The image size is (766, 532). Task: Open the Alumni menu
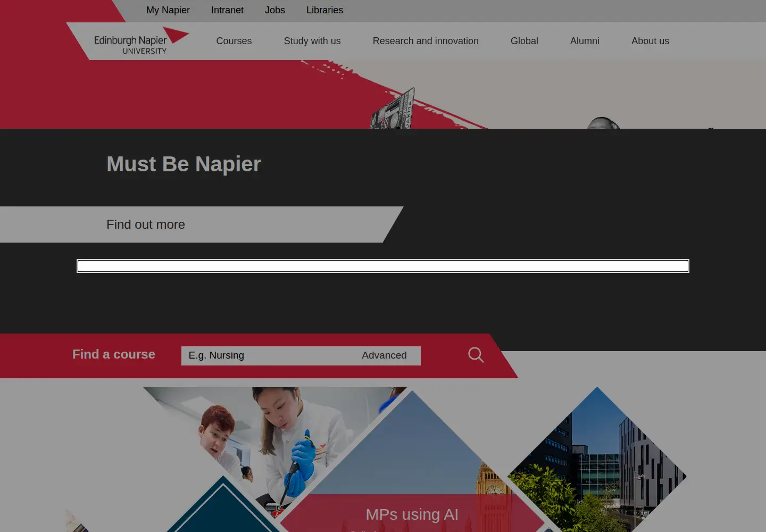pos(585,41)
